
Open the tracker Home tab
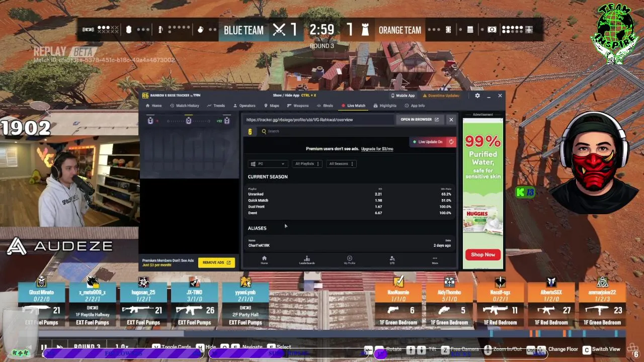(x=153, y=106)
